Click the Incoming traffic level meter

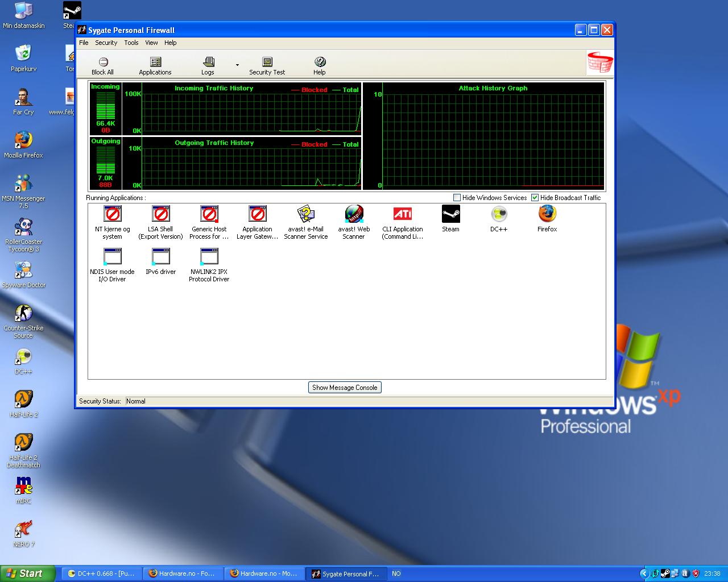(x=106, y=105)
